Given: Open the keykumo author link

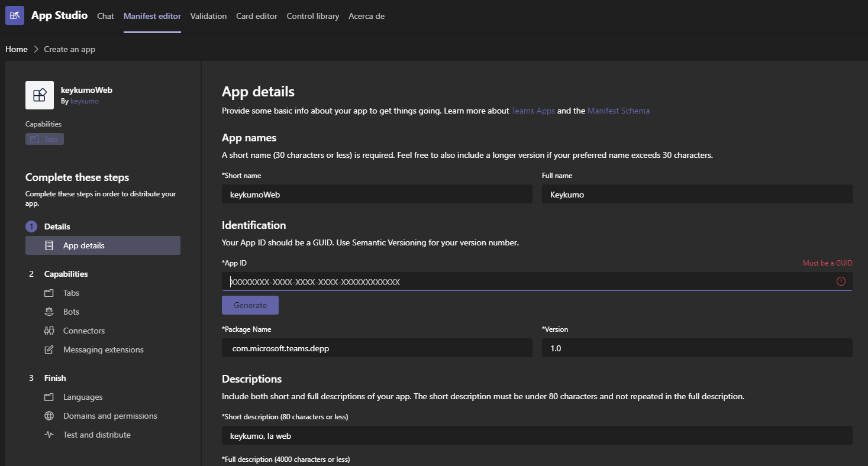Looking at the screenshot, I should (x=85, y=101).
